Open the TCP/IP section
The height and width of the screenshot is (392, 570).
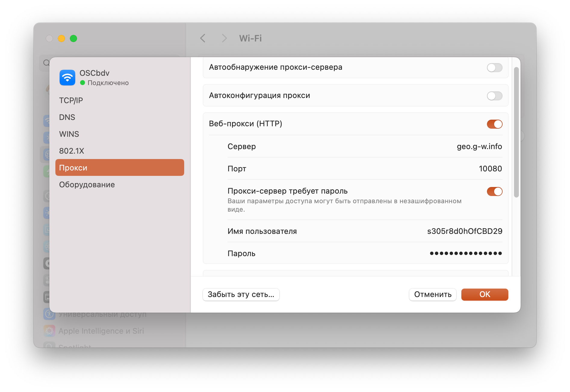pyautogui.click(x=71, y=100)
